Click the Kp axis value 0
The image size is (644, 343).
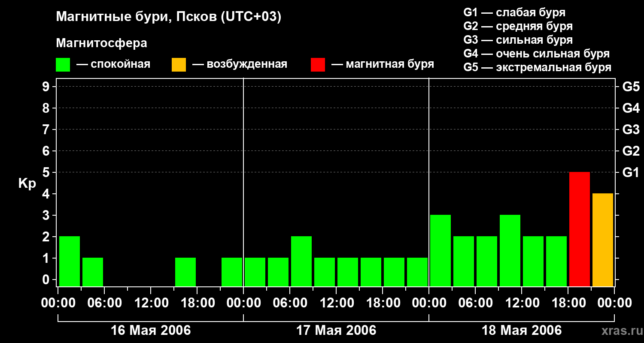click(x=47, y=280)
